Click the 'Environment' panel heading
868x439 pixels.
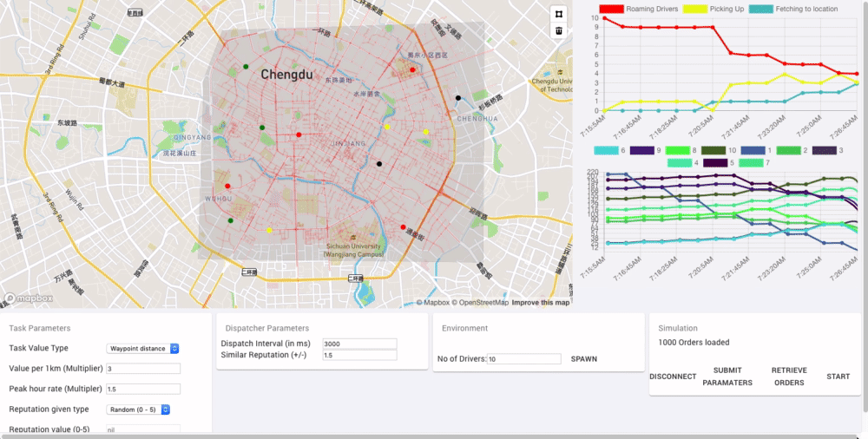(x=465, y=328)
